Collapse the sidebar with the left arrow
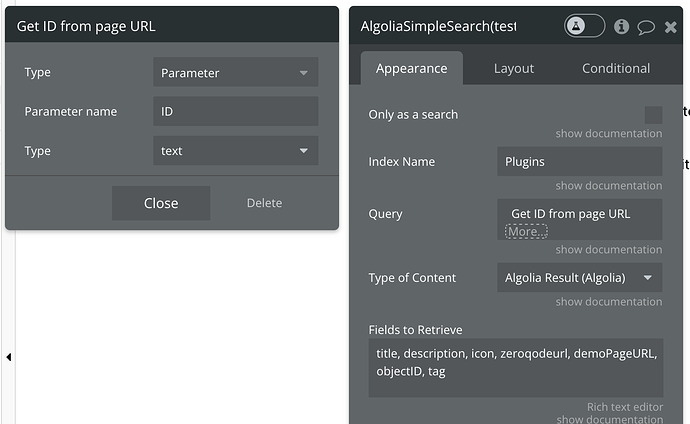Viewport: 690px width, 424px height. (x=9, y=357)
